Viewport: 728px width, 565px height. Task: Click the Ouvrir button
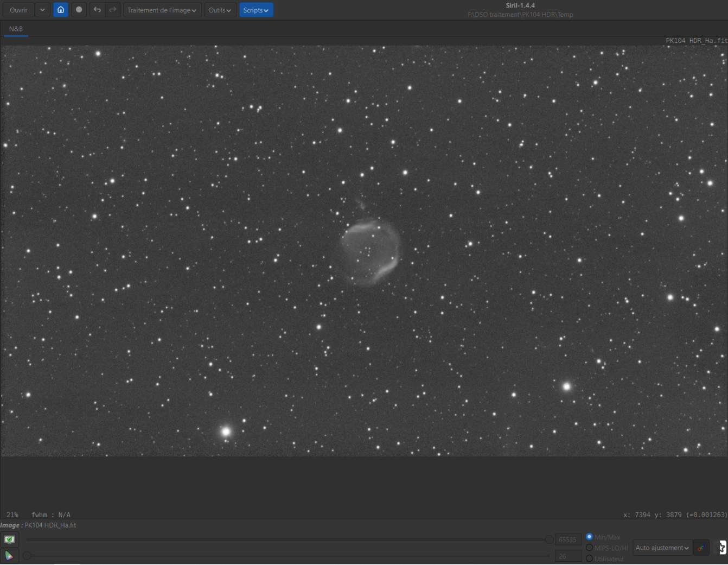[x=18, y=10]
